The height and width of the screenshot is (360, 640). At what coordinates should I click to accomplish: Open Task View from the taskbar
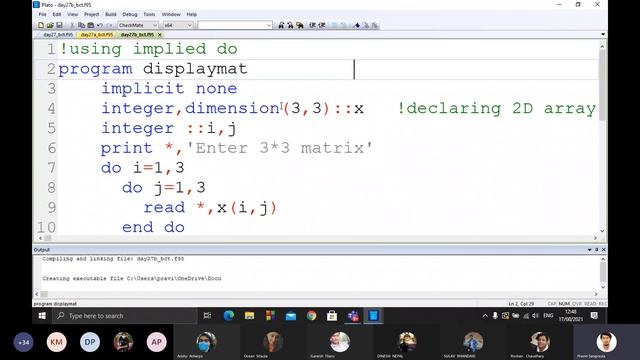(207, 316)
